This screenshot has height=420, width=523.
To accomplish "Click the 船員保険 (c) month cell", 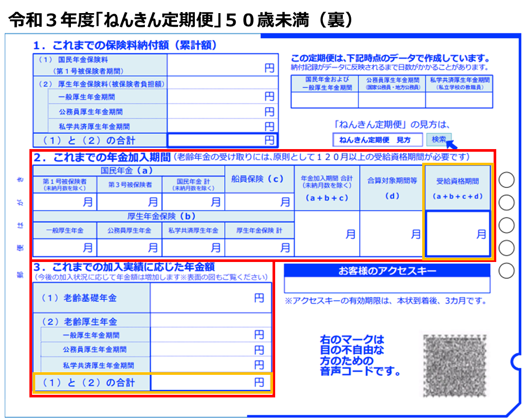I will point(259,202).
